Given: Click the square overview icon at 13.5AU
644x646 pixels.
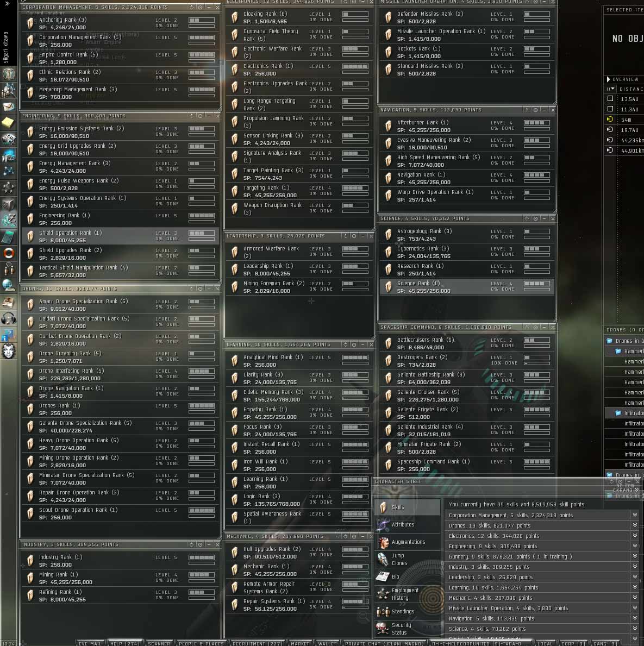Looking at the screenshot, I should 610,99.
